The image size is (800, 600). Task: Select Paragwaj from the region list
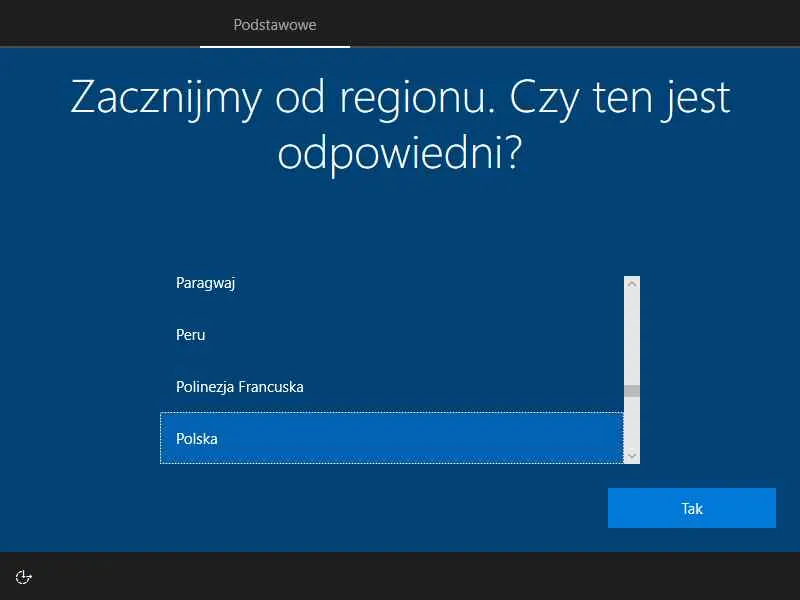pos(392,283)
